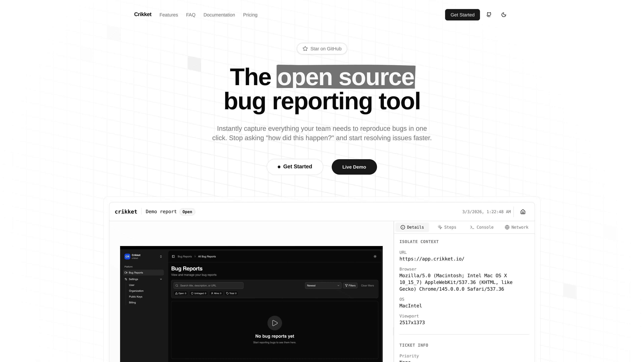Click the header Get Started button

[x=462, y=15]
